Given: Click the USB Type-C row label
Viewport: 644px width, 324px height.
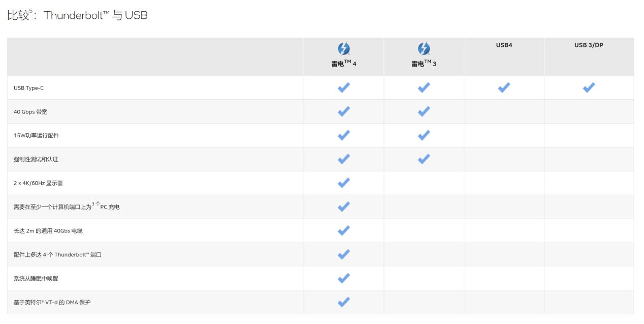Looking at the screenshot, I should 29,88.
